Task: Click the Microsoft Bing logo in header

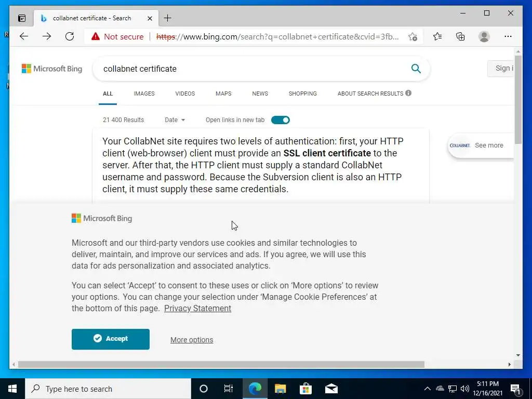Action: [x=52, y=69]
